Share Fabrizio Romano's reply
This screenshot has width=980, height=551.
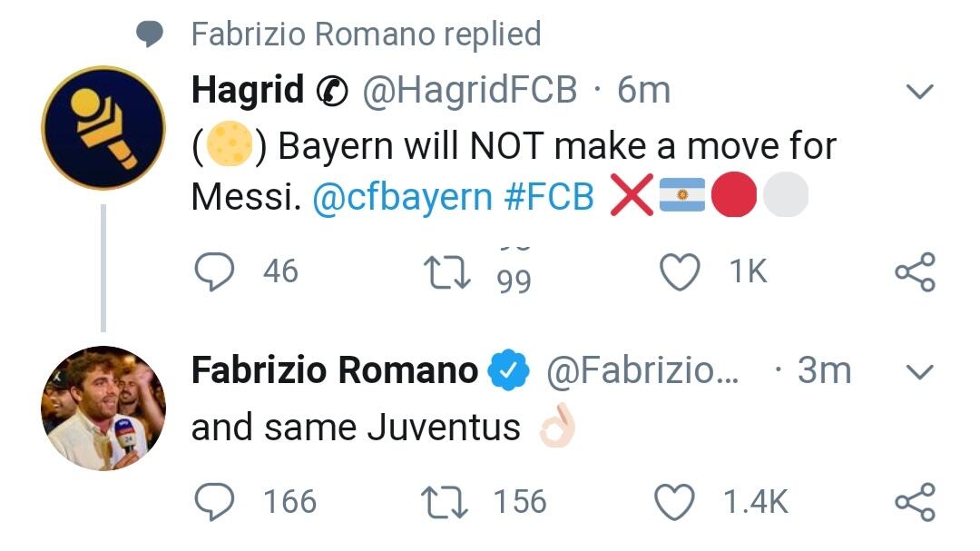point(914,501)
